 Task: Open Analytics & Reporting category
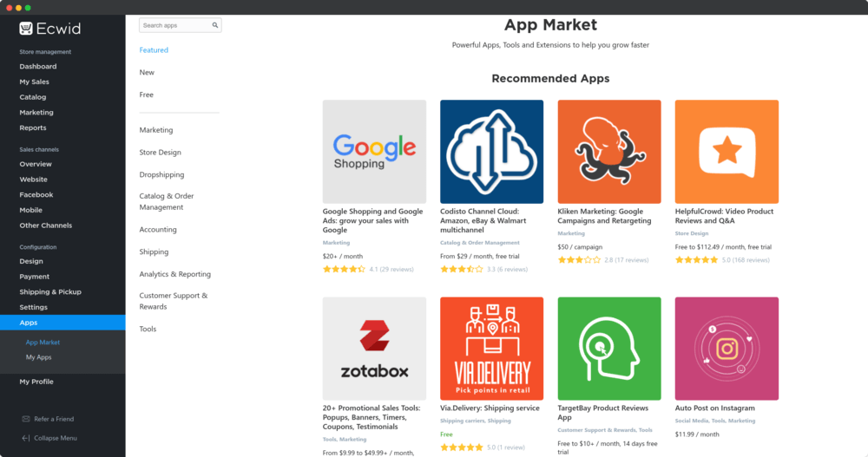[175, 274]
